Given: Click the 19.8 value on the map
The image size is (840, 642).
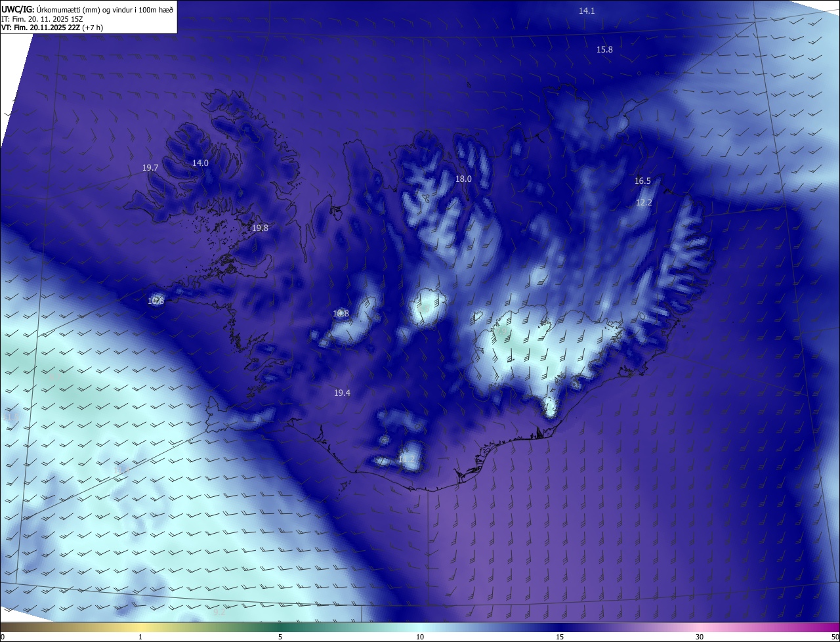Looking at the screenshot, I should point(260,228).
